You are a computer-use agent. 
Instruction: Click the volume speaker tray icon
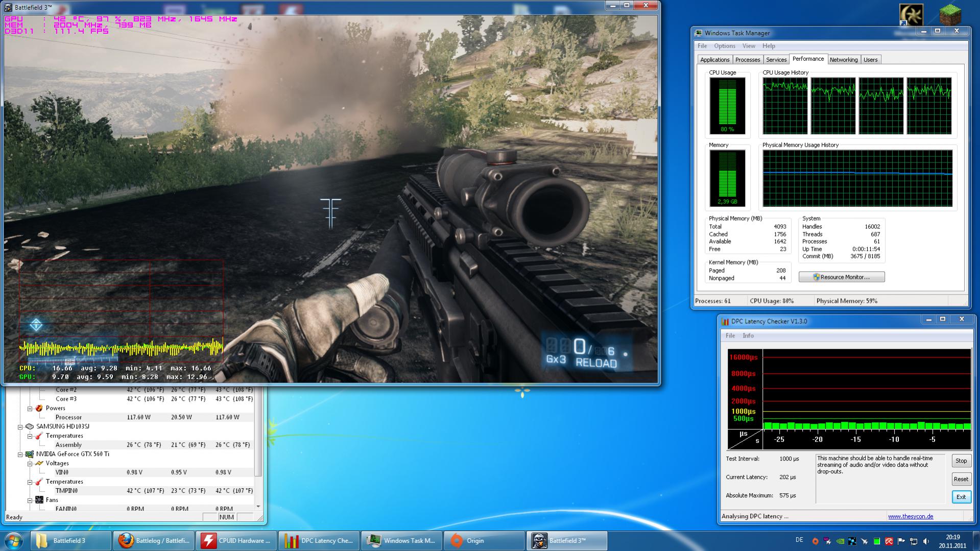coord(926,541)
